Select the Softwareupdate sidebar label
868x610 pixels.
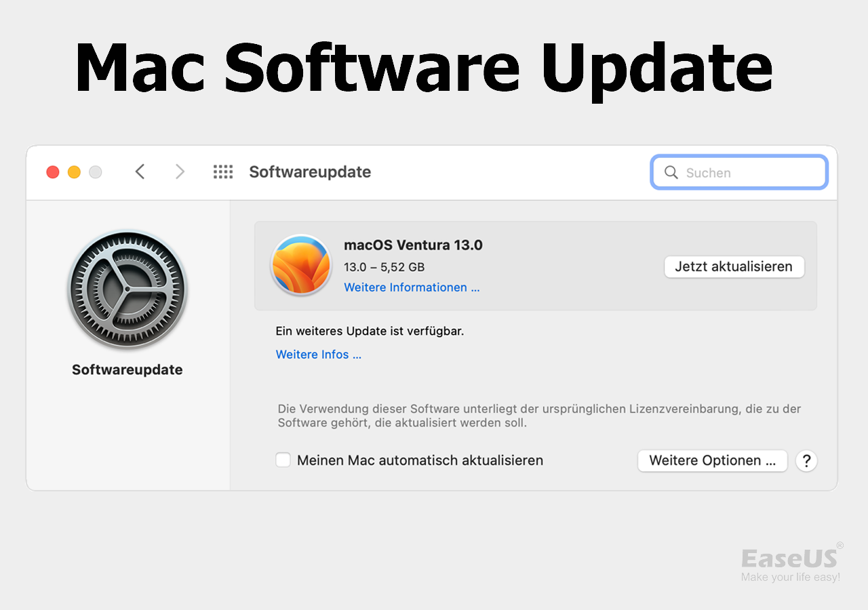click(x=127, y=369)
